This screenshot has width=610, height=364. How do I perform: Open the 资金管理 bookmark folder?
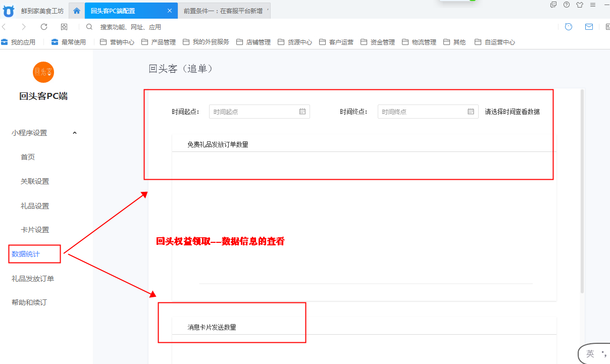[x=378, y=42]
